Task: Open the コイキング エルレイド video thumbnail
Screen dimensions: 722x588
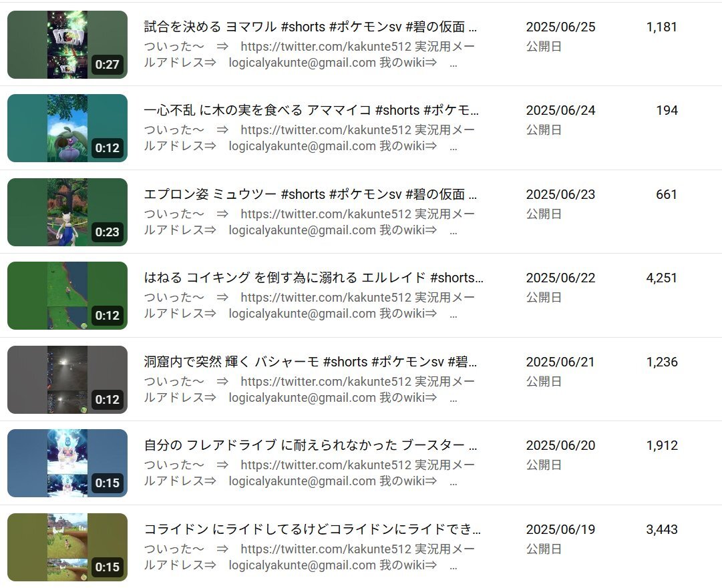Action: pos(67,296)
